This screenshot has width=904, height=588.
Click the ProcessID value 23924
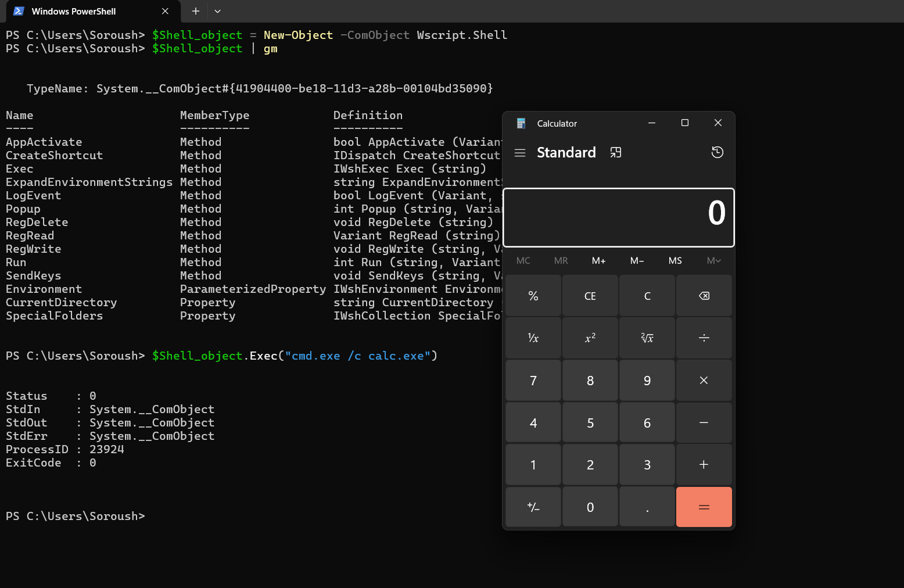click(107, 450)
